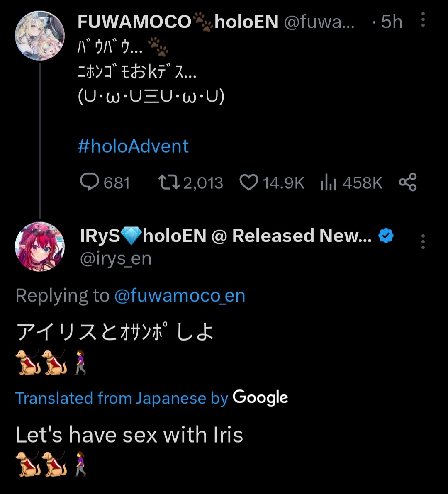Image resolution: width=448 pixels, height=494 pixels.
Task: Open FUWAMOCO's profile picture
Action: click(40, 36)
